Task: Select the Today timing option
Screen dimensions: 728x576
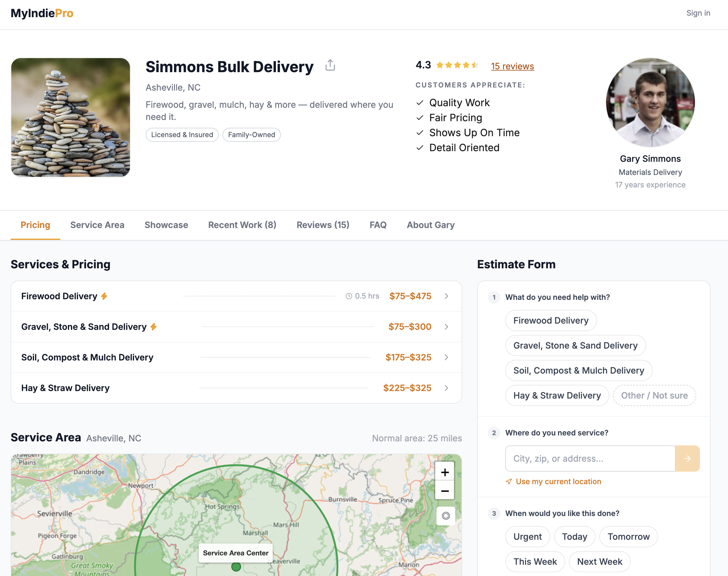Action: click(575, 537)
